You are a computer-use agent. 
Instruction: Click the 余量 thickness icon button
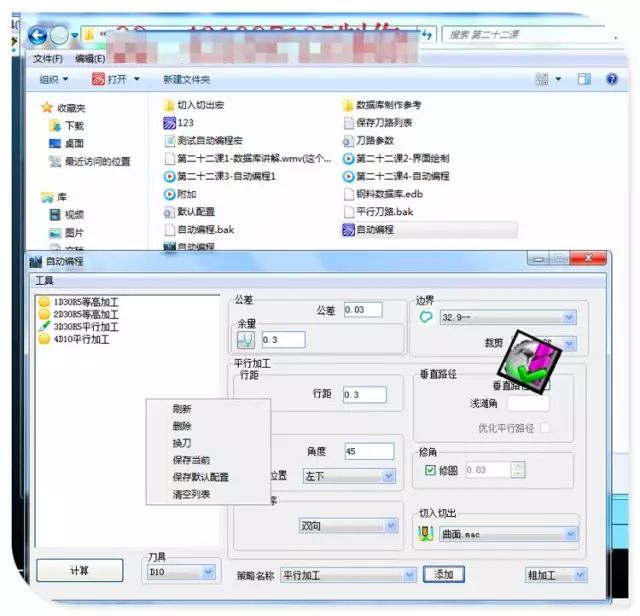[246, 340]
